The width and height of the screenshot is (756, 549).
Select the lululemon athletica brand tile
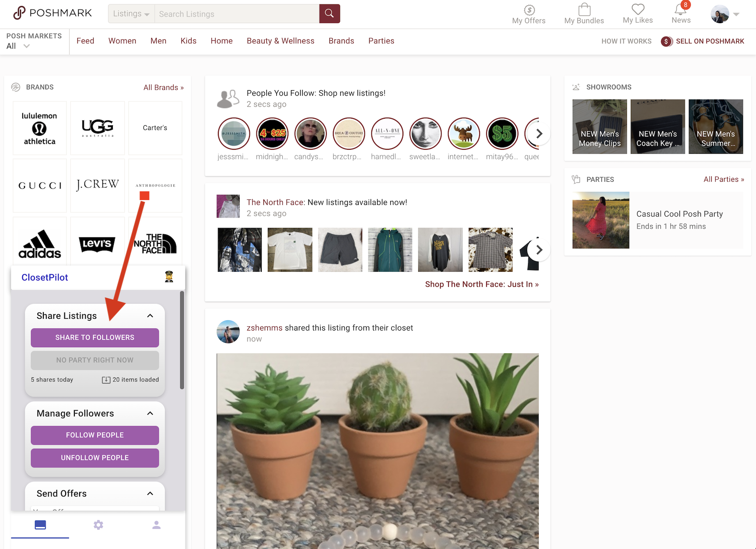39,128
